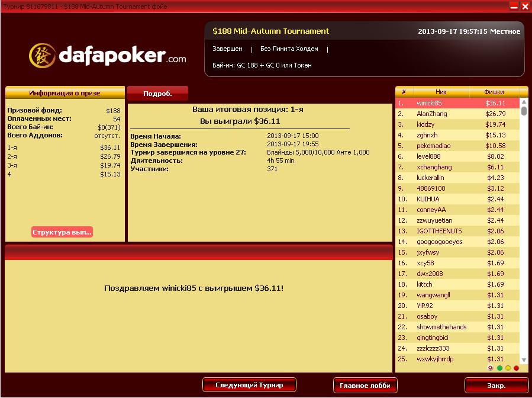532x398 pixels.
Task: Click the Блайнды 5,000/10,000 Анте 1,000 text
Action: [318, 152]
